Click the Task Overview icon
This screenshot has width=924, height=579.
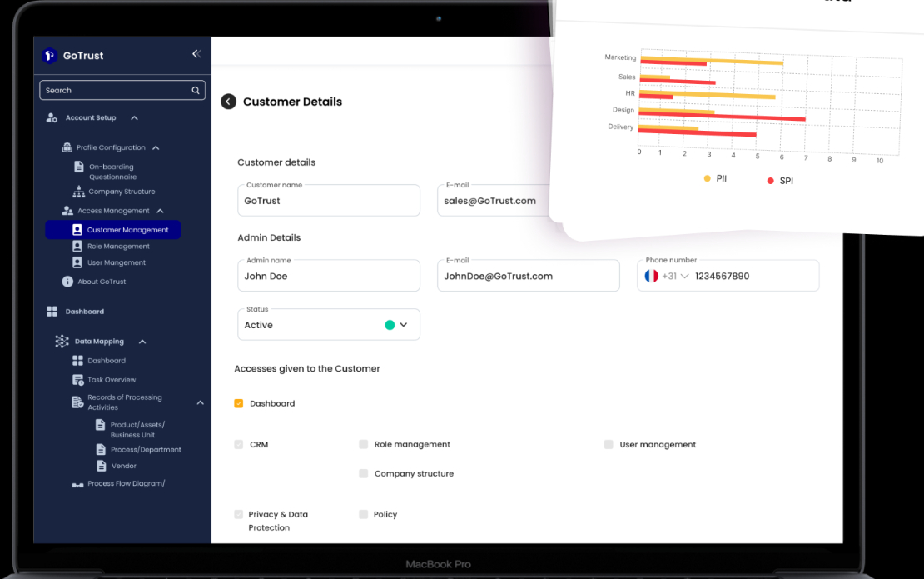77,380
